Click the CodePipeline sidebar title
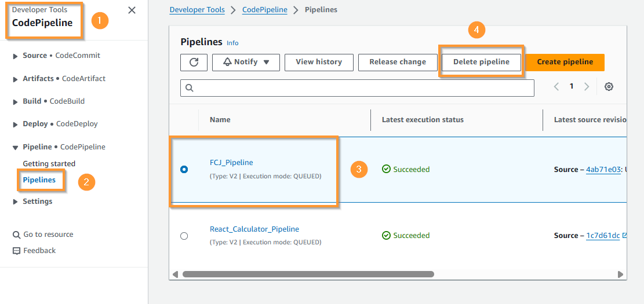This screenshot has width=644, height=304. (x=42, y=23)
